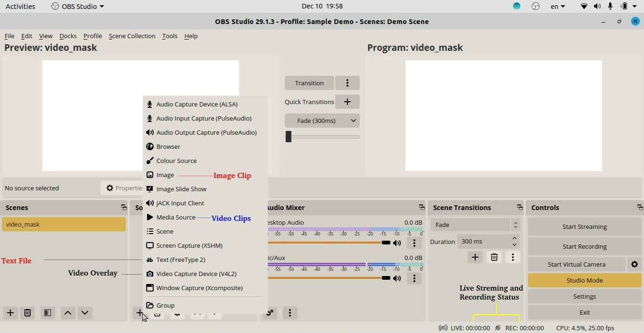Image resolution: width=644 pixels, height=333 pixels.
Task: Expand Fade (300ms) quick transition dropdown
Action: (322, 121)
